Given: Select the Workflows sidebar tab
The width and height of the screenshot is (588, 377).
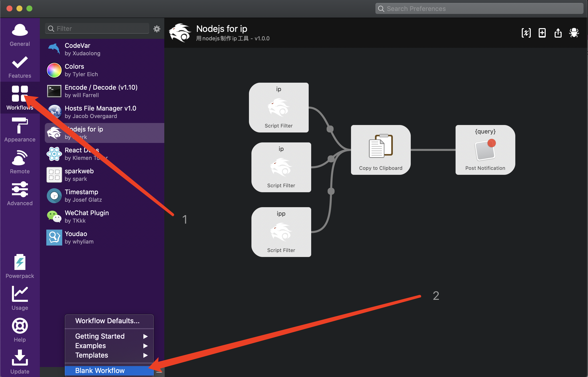Looking at the screenshot, I should click(x=20, y=98).
